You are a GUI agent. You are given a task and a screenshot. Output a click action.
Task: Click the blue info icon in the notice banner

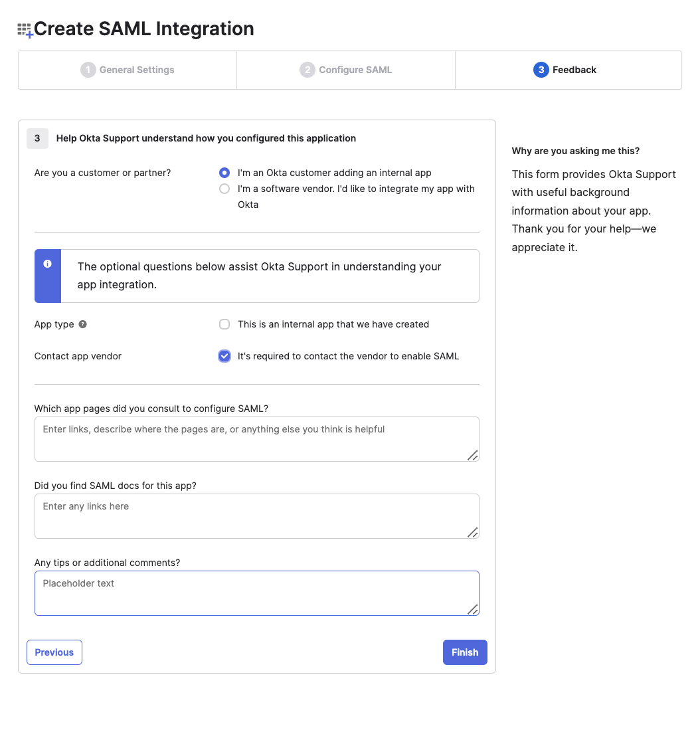coord(47,264)
